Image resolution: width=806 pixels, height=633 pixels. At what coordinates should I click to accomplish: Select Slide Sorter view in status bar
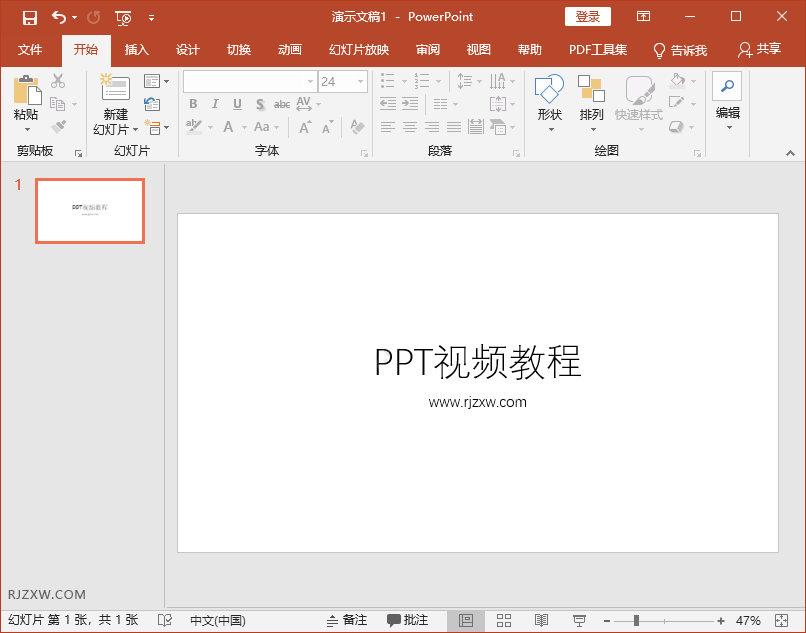[x=505, y=620]
